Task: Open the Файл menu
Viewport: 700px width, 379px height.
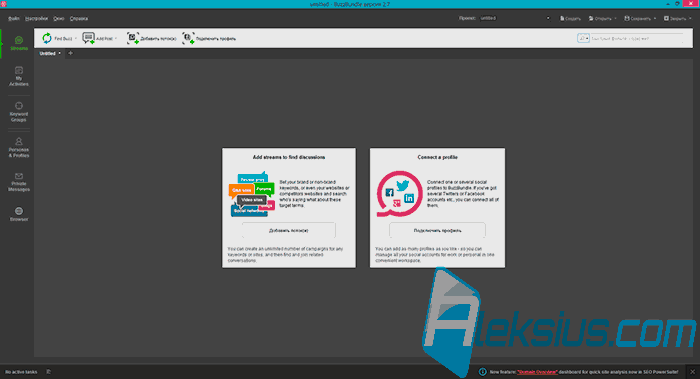Action: point(13,18)
